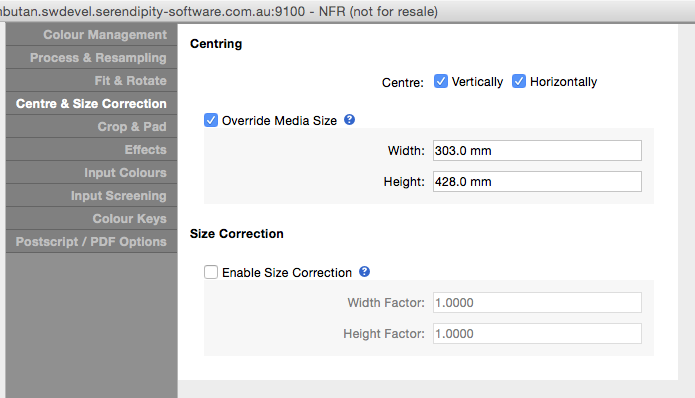Screen dimensions: 695x398
Task: Click the 'Width Factor:' label
Action: coord(386,303)
